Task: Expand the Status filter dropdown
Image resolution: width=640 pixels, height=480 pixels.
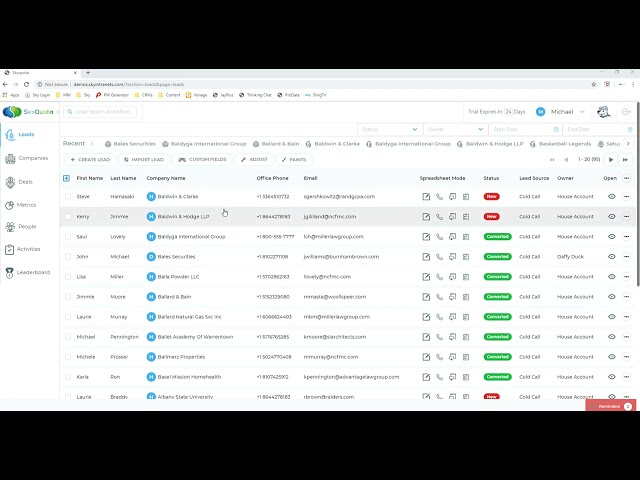Action: 389,129
